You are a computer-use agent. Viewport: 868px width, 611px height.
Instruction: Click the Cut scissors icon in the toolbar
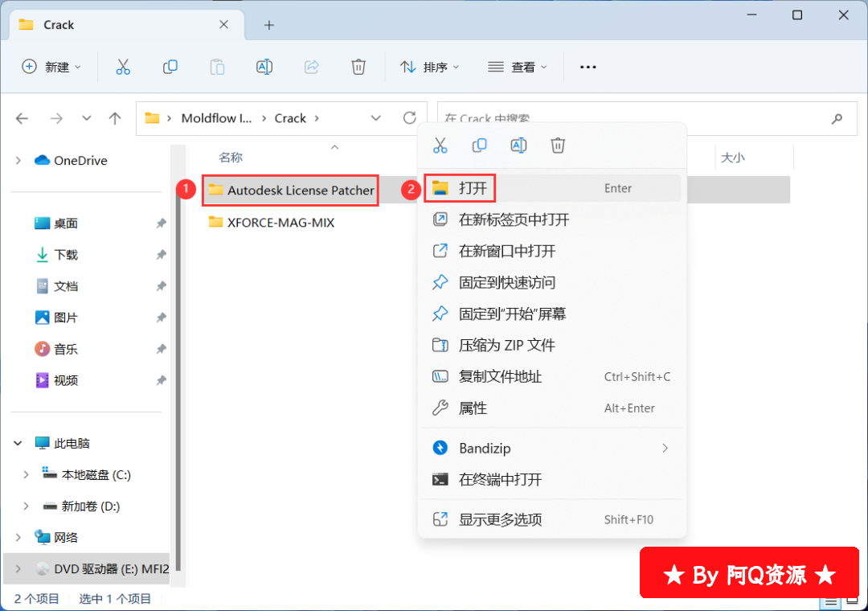[123, 67]
